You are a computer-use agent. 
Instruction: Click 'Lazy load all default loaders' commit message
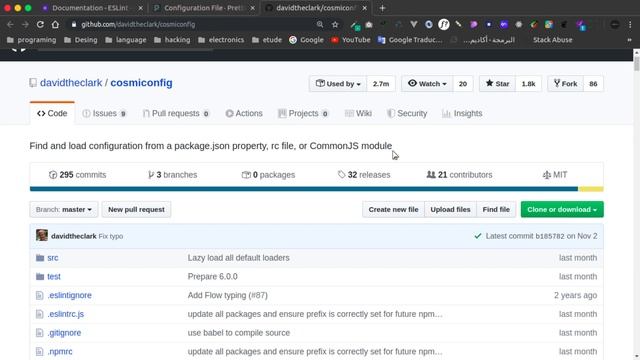[x=238, y=258]
